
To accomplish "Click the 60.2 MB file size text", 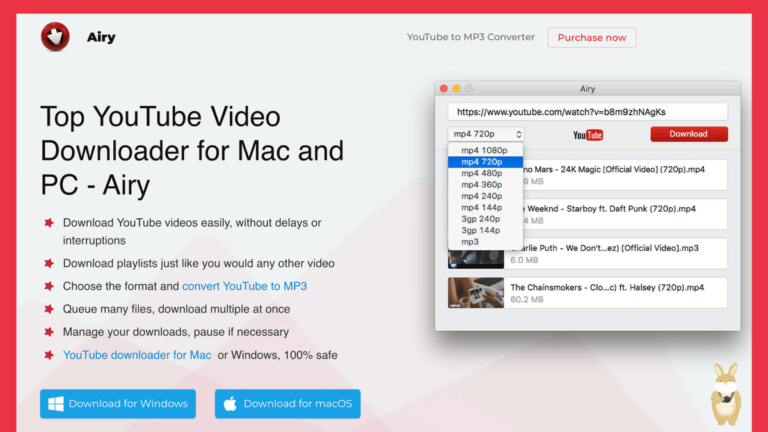I will (527, 299).
